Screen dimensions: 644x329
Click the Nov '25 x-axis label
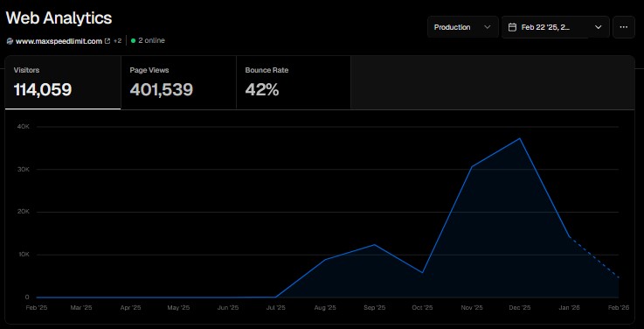(472, 308)
